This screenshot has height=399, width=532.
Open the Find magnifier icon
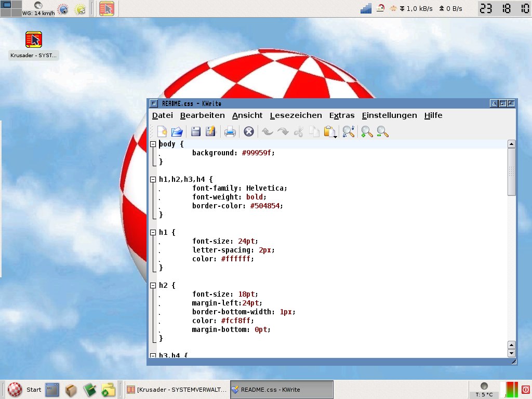349,131
